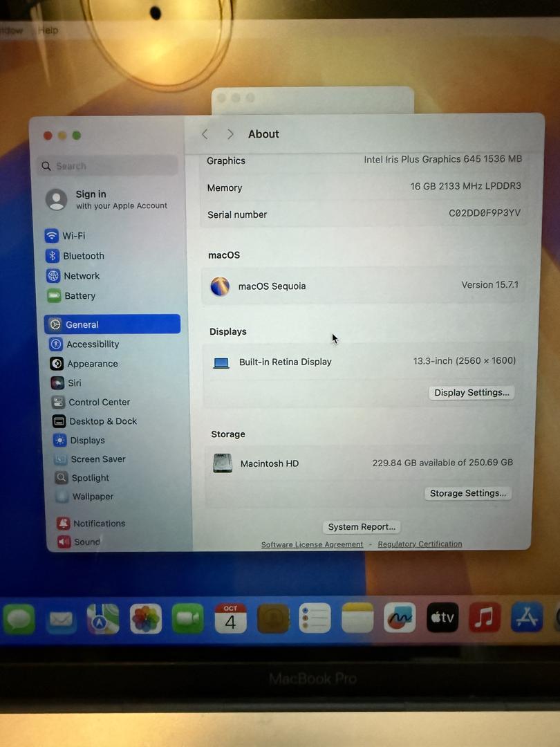The width and height of the screenshot is (560, 747).
Task: Click the Storage Settings button
Action: (x=467, y=493)
